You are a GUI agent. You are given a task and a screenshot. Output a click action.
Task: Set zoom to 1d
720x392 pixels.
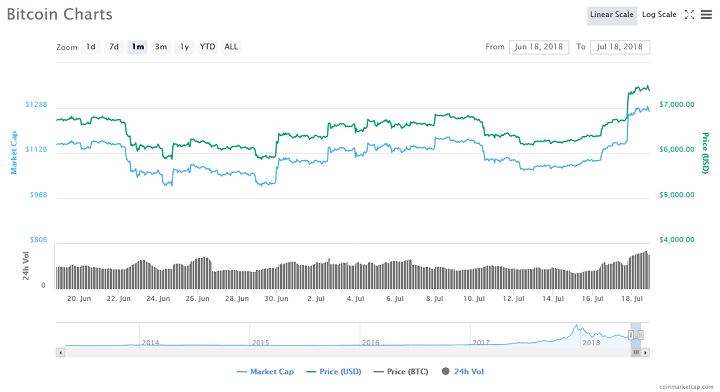click(x=90, y=47)
